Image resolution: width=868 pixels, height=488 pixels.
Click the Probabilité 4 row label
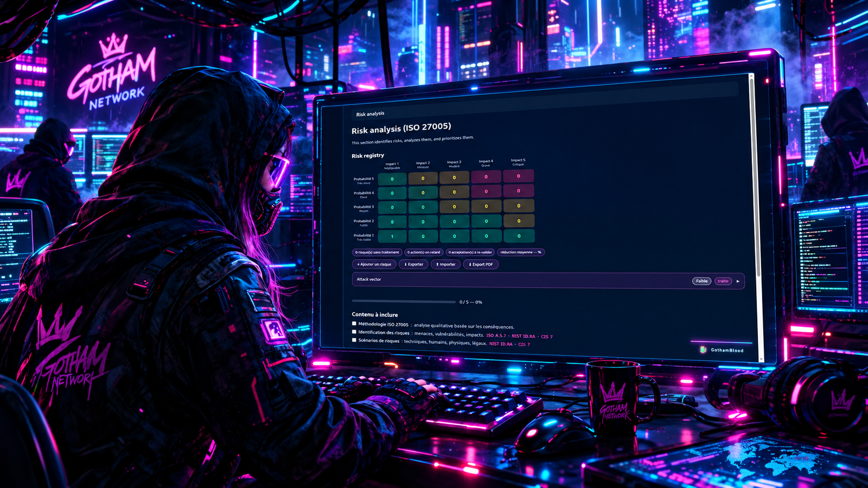pyautogui.click(x=363, y=194)
